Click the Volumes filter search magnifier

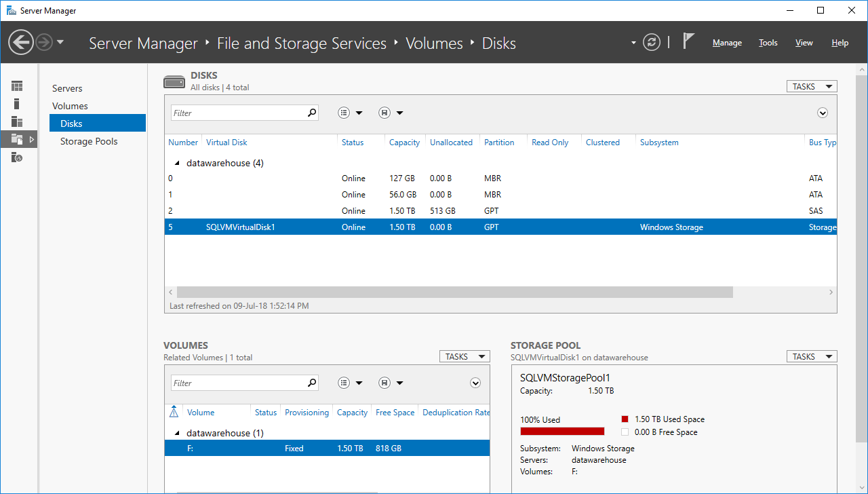coord(312,383)
